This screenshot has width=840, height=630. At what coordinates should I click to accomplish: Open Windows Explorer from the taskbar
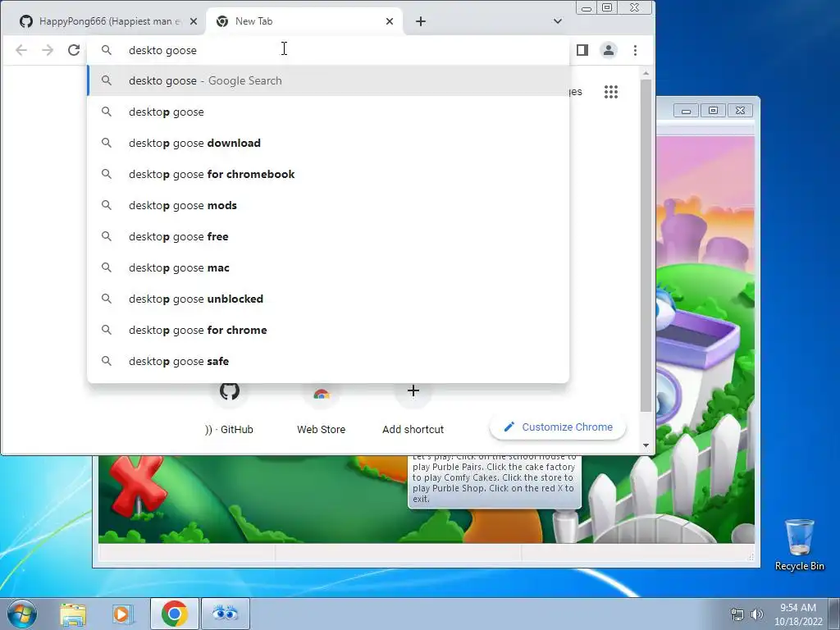73,614
